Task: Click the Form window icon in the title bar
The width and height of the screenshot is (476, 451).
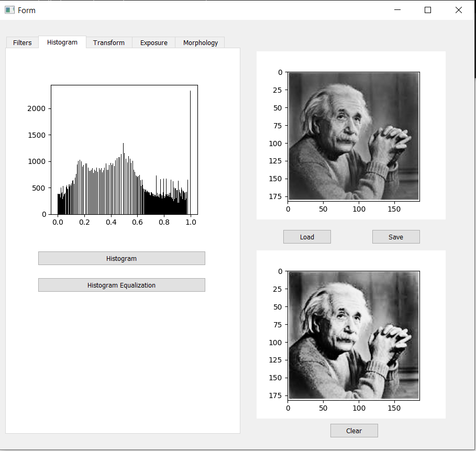Action: pyautogui.click(x=9, y=10)
